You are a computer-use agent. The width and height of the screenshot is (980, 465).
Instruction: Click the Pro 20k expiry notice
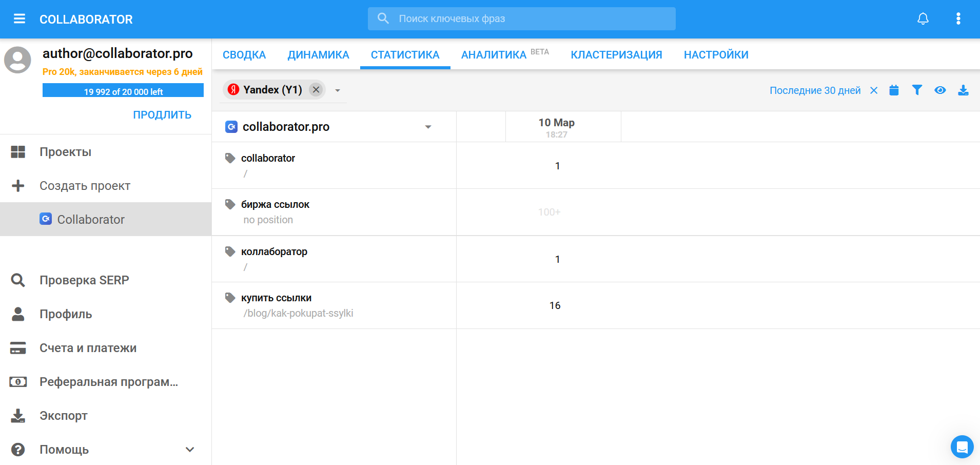click(x=123, y=72)
